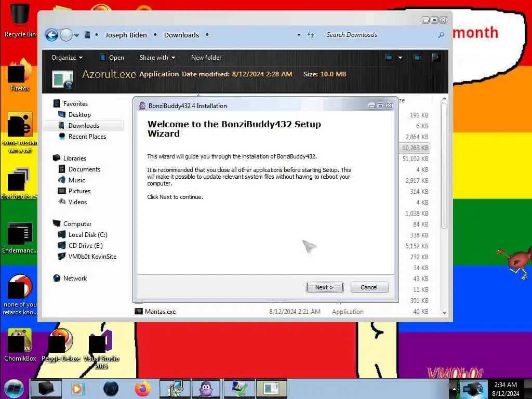The width and height of the screenshot is (532, 399).
Task: Click scroll down arrow of file list
Action: click(x=444, y=313)
